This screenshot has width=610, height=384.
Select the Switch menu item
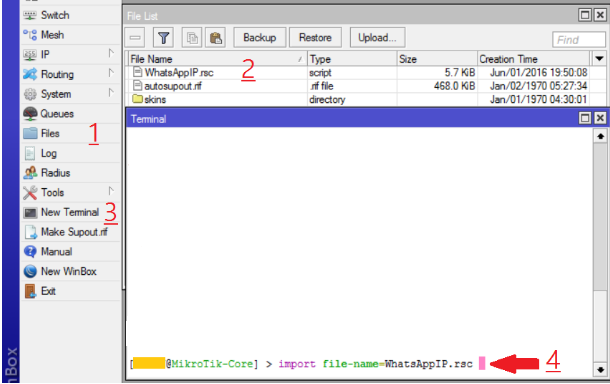pos(70,16)
